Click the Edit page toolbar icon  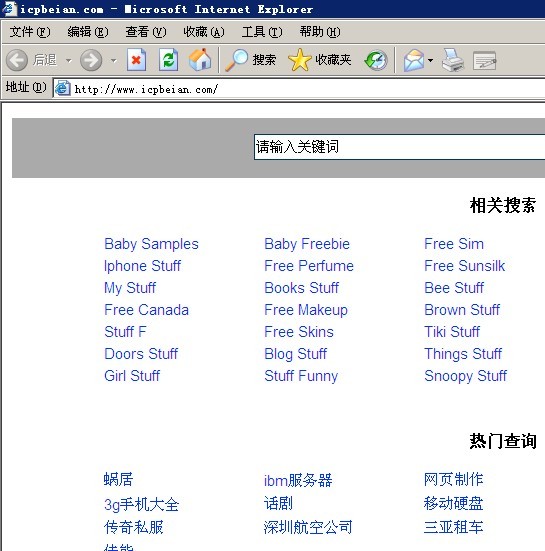484,61
